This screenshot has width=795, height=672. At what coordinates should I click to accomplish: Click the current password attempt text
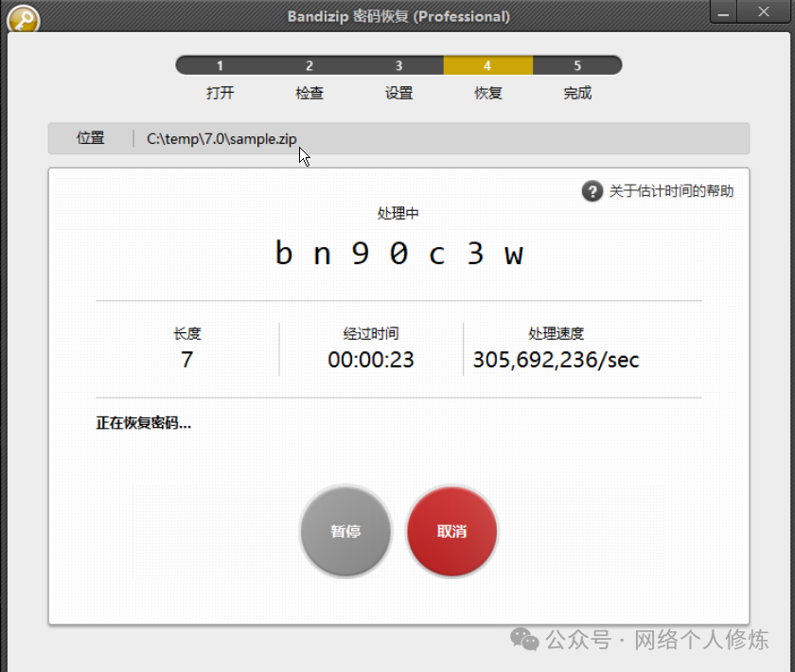[398, 254]
